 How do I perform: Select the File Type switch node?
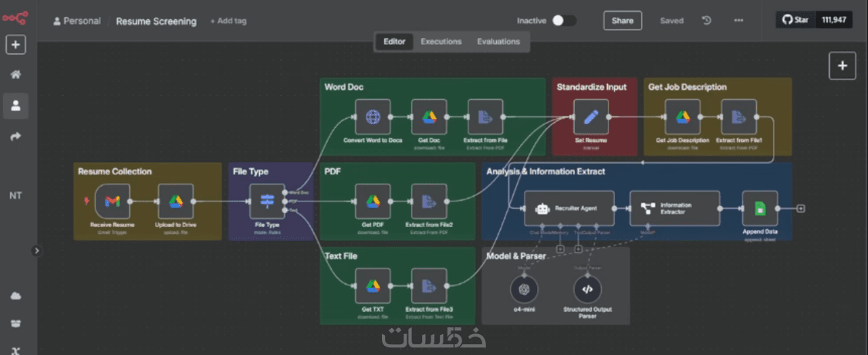coord(268,201)
